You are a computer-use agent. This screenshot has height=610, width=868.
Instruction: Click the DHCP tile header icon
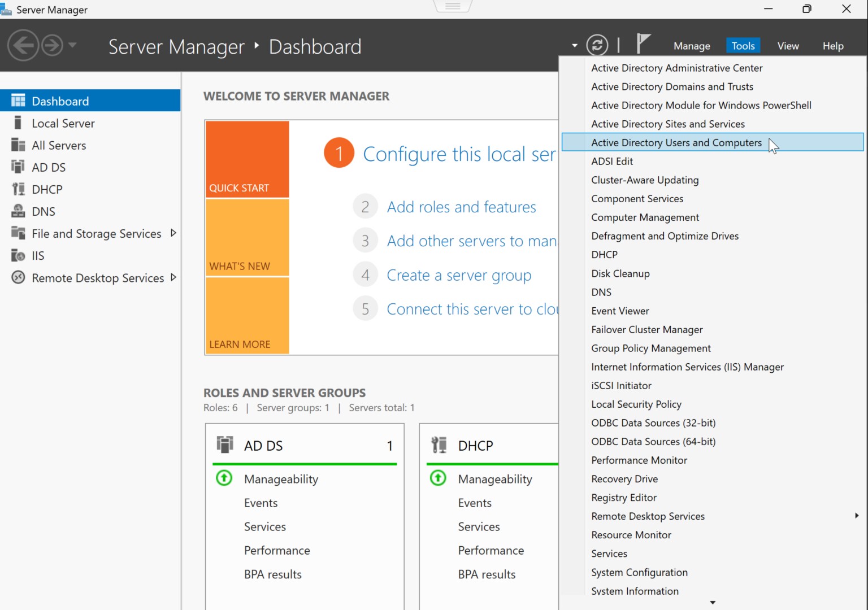click(439, 445)
